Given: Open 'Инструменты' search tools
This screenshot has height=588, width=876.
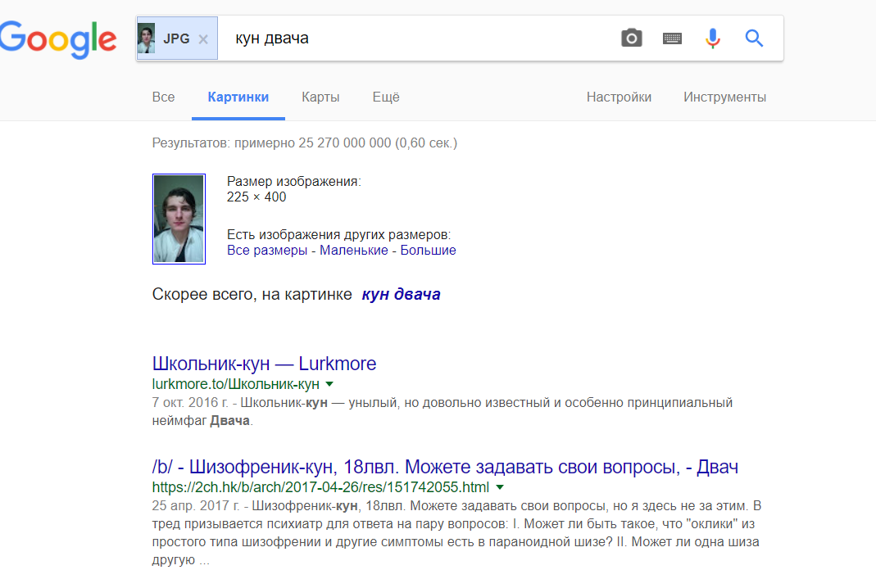Looking at the screenshot, I should coord(724,97).
